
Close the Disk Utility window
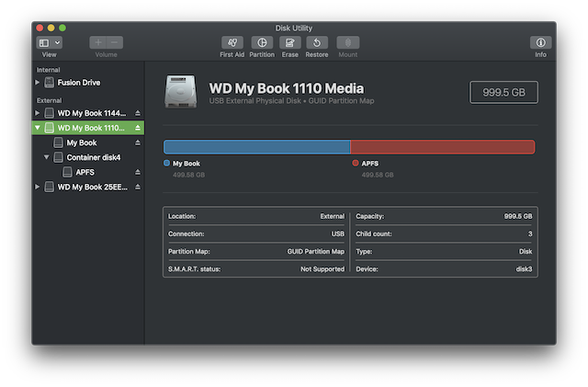coord(40,28)
